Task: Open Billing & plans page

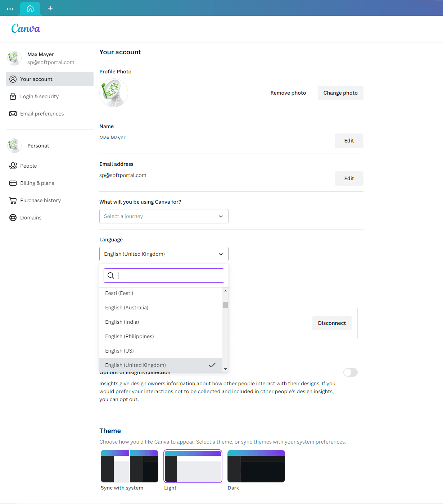Action: pos(50,183)
